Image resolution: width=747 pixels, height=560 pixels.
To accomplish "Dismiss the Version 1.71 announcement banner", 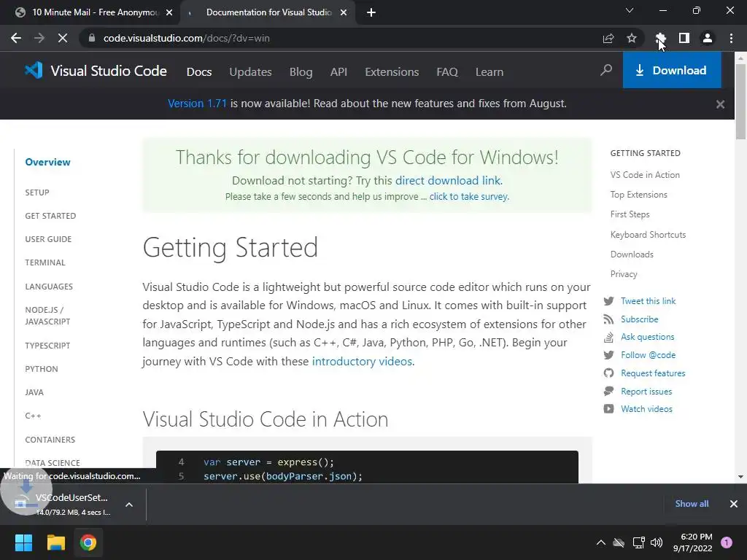I will pyautogui.click(x=720, y=104).
